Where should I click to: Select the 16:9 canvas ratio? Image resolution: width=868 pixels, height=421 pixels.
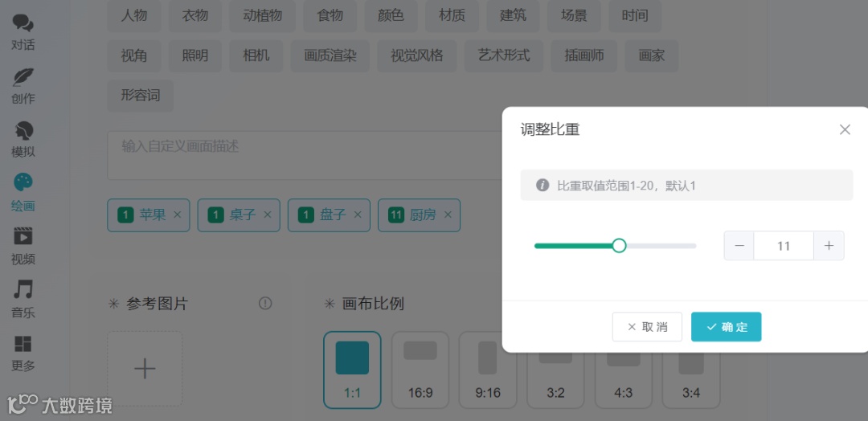[420, 370]
